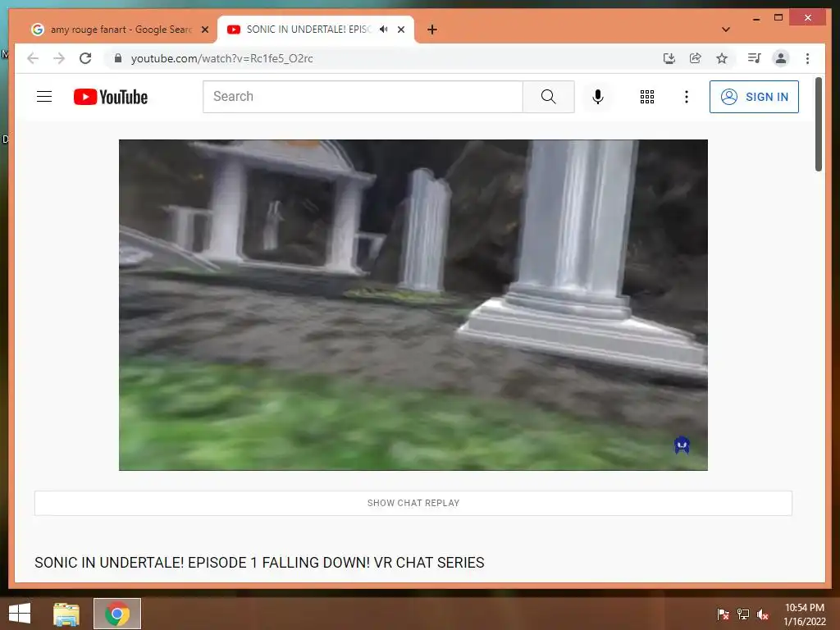
Task: Click the YouTube logo
Action: pos(111,97)
